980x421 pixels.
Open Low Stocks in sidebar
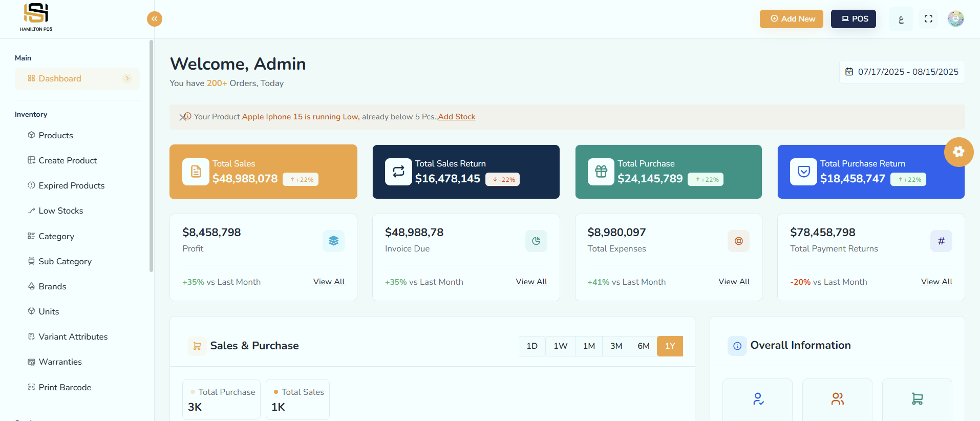point(60,211)
